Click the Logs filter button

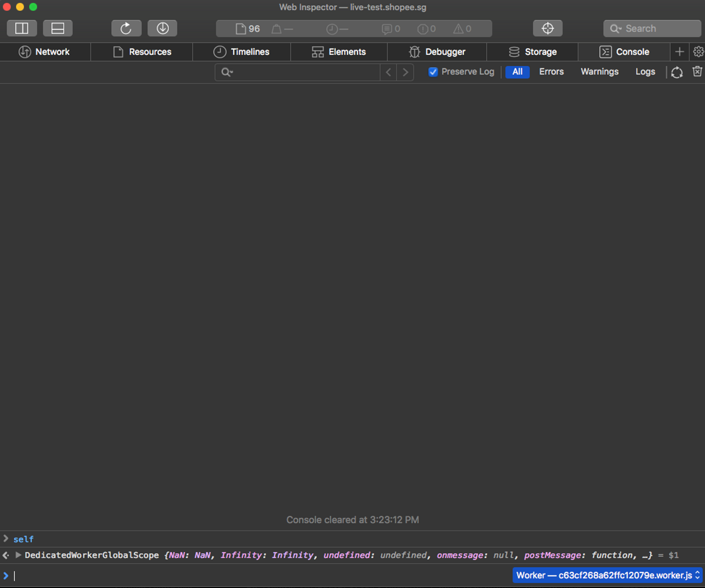(x=645, y=72)
